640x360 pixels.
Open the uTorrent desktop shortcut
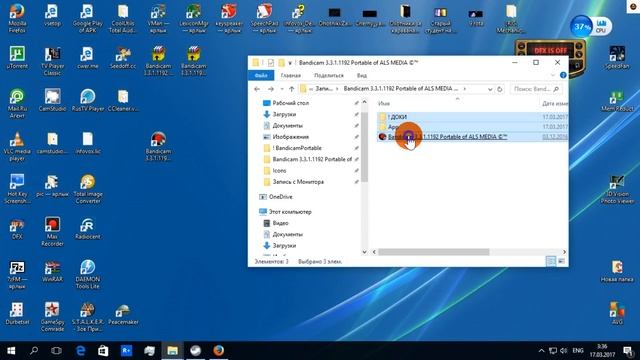[x=17, y=58]
